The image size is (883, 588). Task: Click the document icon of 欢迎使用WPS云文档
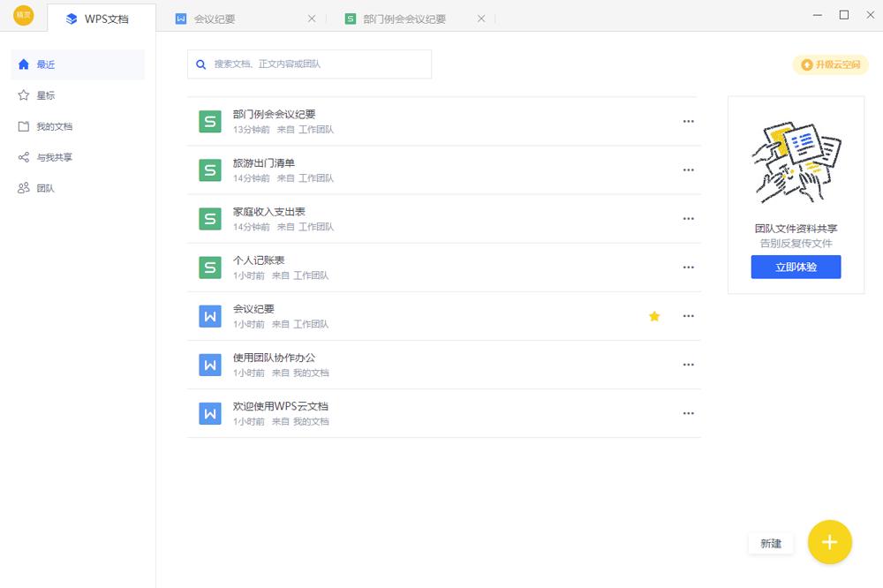pos(210,413)
